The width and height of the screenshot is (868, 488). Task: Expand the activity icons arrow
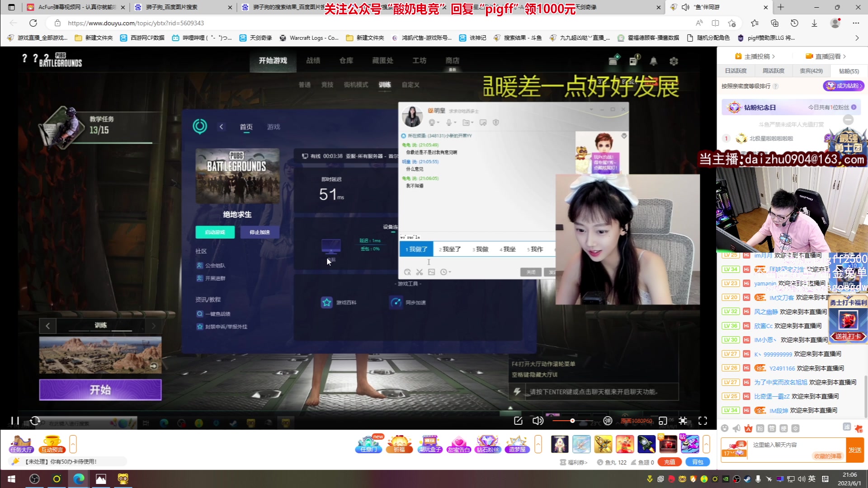[x=538, y=444]
